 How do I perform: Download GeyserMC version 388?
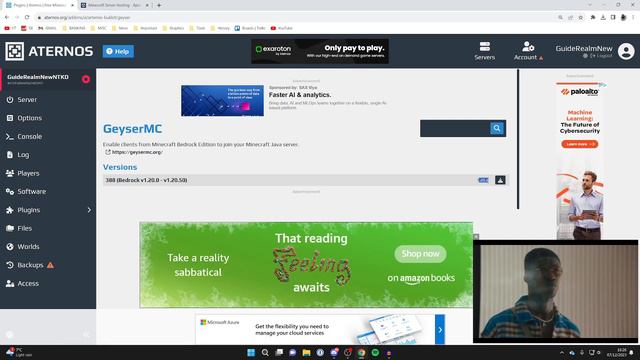500,180
